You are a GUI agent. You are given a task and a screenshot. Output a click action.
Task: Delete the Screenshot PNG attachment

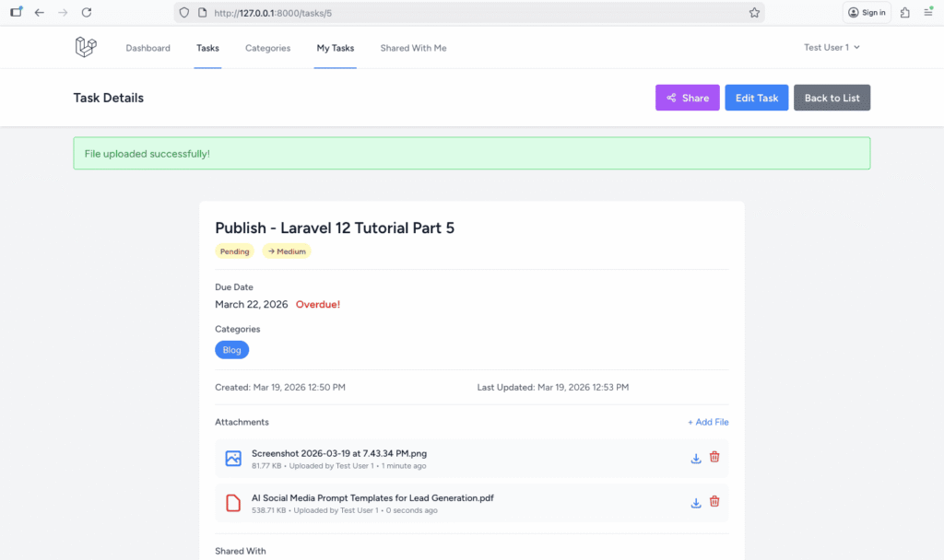(714, 458)
